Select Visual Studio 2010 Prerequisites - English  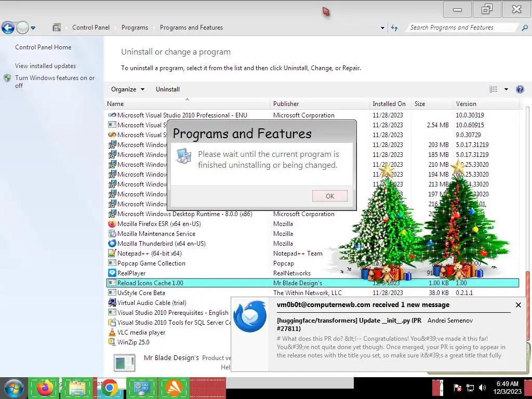[x=173, y=313]
